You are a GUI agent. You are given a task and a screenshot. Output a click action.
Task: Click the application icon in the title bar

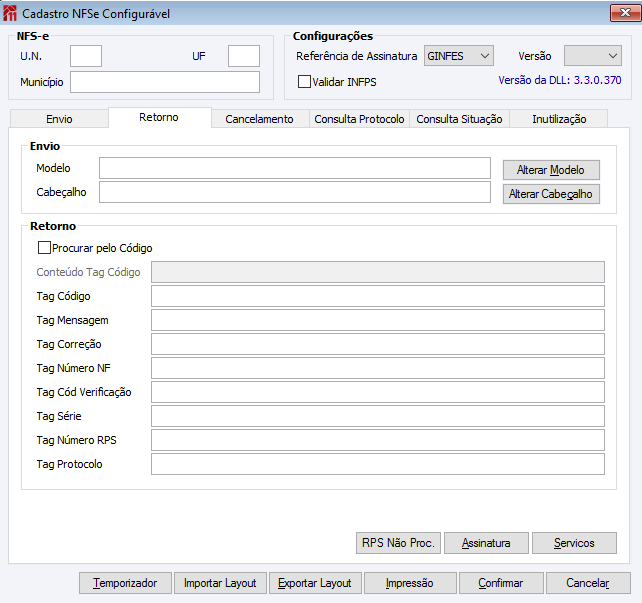10,13
